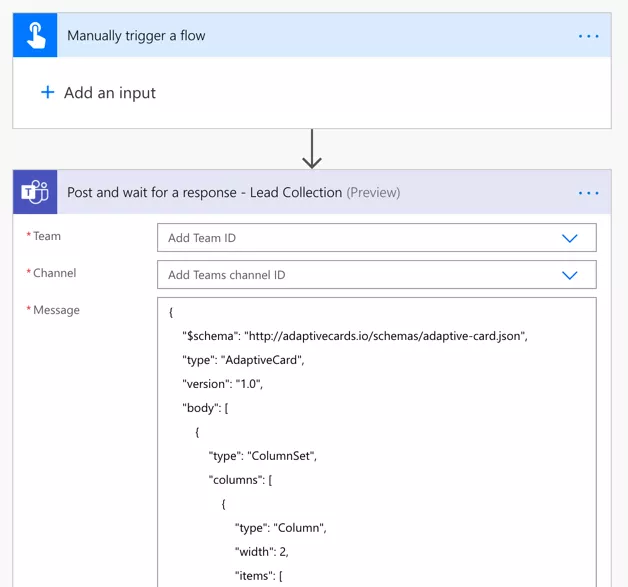Screen dimensions: 628x587
Task: Click the "width": 2 line
Action: point(262,552)
